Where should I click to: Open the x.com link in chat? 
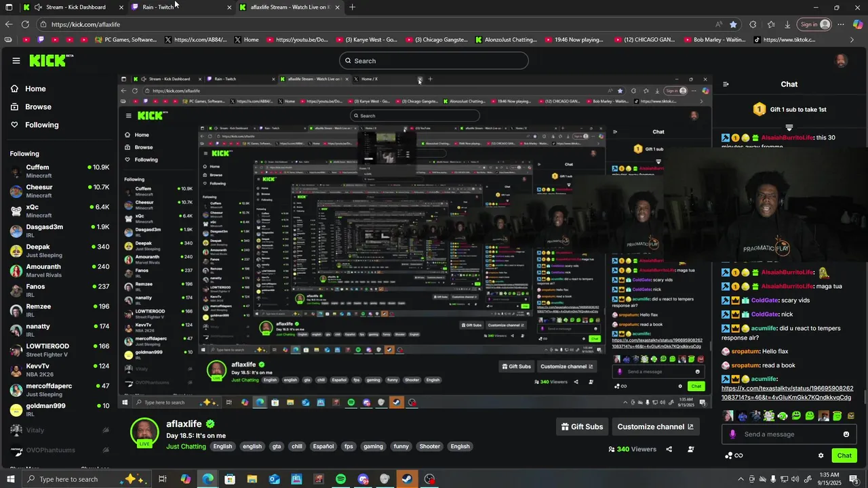pos(786,393)
